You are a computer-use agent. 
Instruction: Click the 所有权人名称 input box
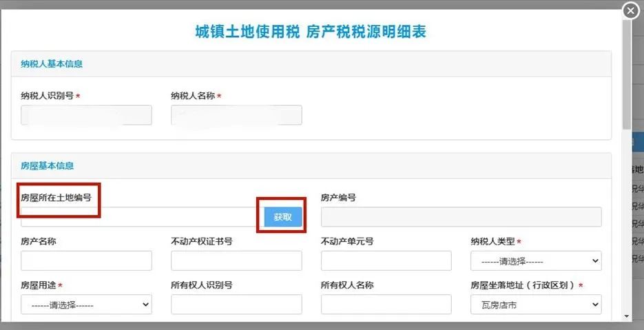[x=386, y=304]
